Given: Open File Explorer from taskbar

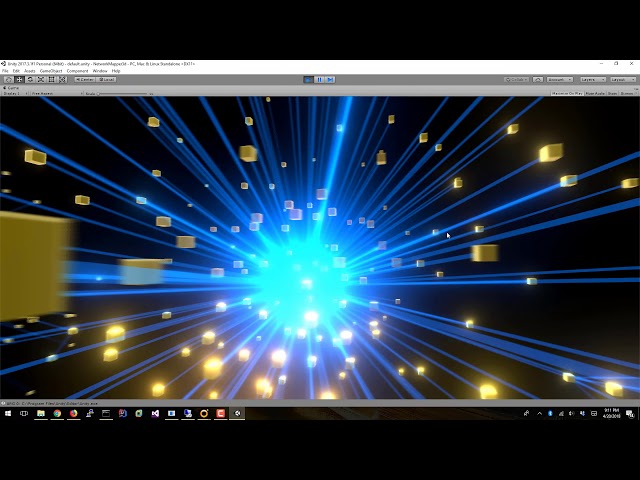Looking at the screenshot, I should (41, 413).
